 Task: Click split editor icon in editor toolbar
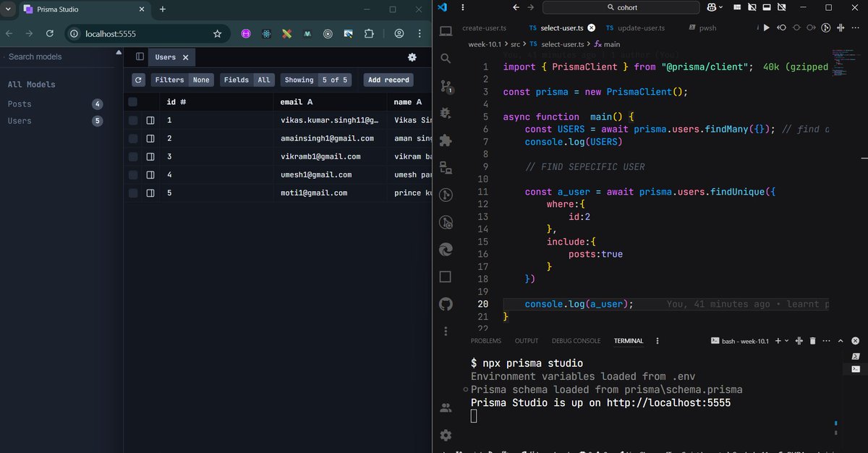(841, 28)
